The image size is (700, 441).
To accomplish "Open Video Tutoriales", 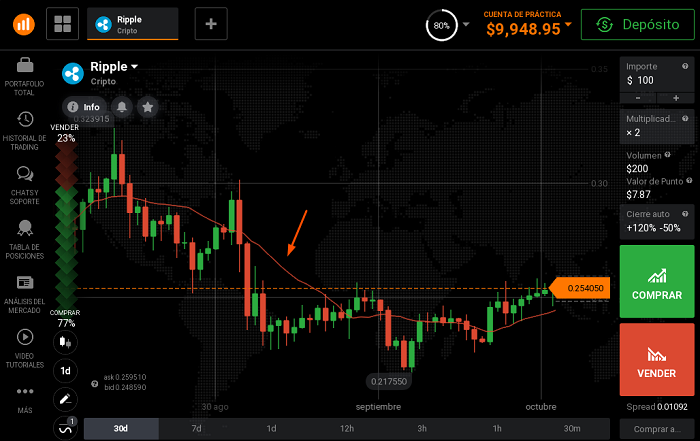I will pos(25,349).
